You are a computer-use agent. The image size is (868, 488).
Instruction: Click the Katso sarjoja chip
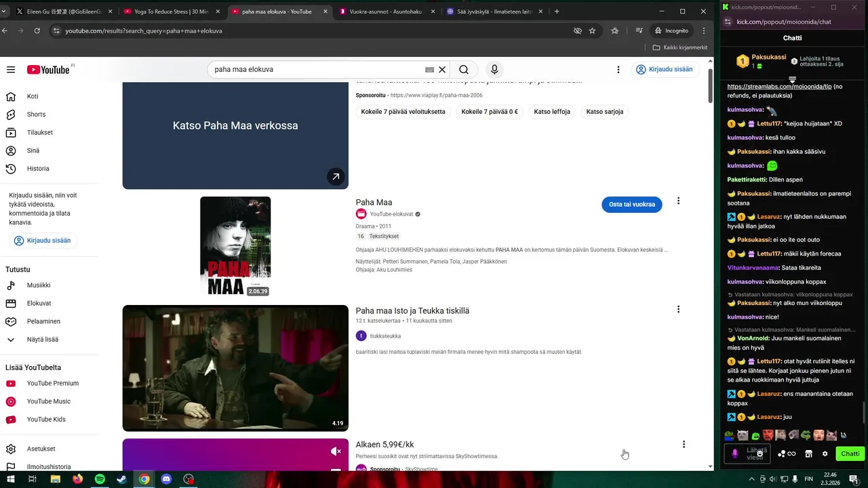pos(604,112)
